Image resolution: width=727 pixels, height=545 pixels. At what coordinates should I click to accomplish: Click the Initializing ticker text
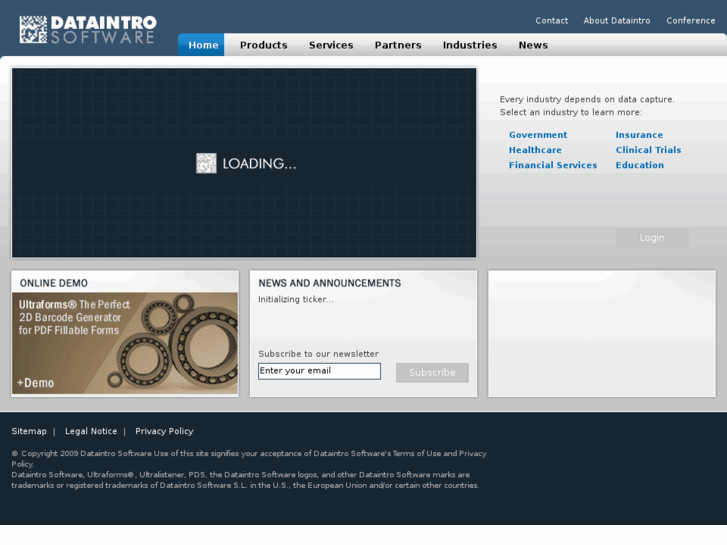coord(296,299)
